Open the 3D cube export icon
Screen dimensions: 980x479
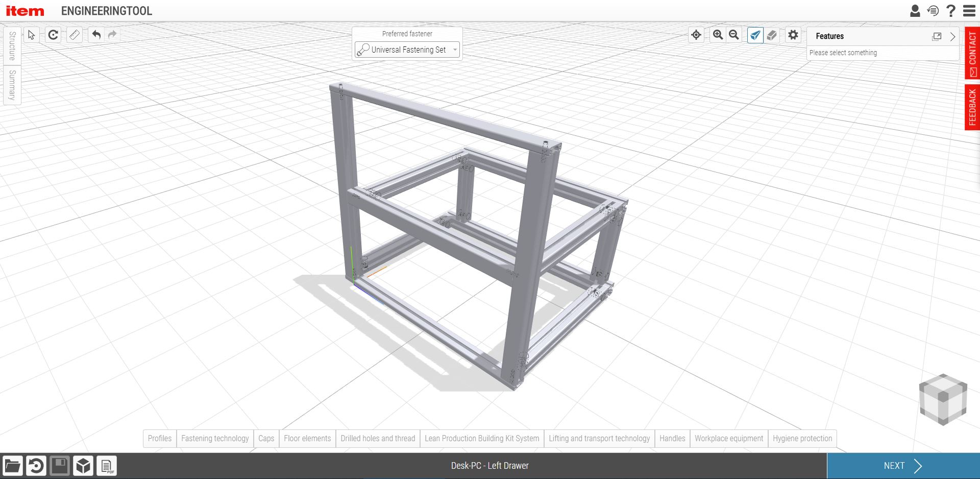click(83, 466)
